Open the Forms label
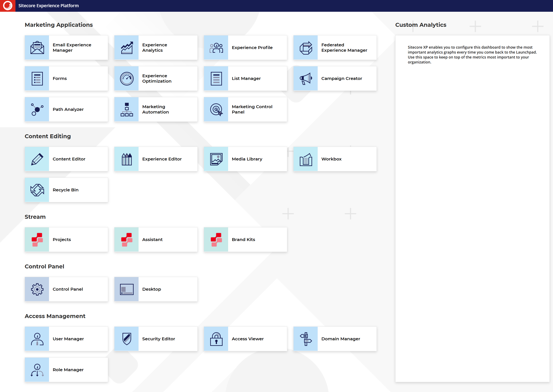Image resolution: width=553 pixels, height=392 pixels. 59,78
